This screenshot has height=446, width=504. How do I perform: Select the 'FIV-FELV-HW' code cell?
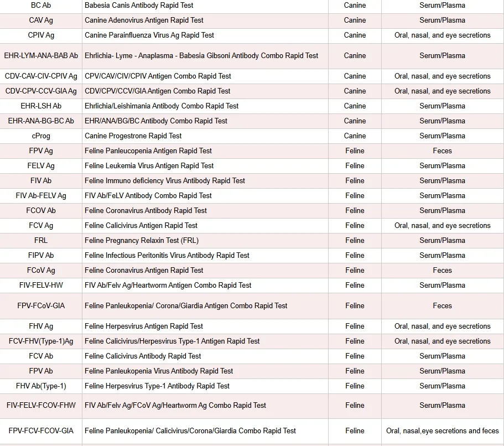click(41, 286)
